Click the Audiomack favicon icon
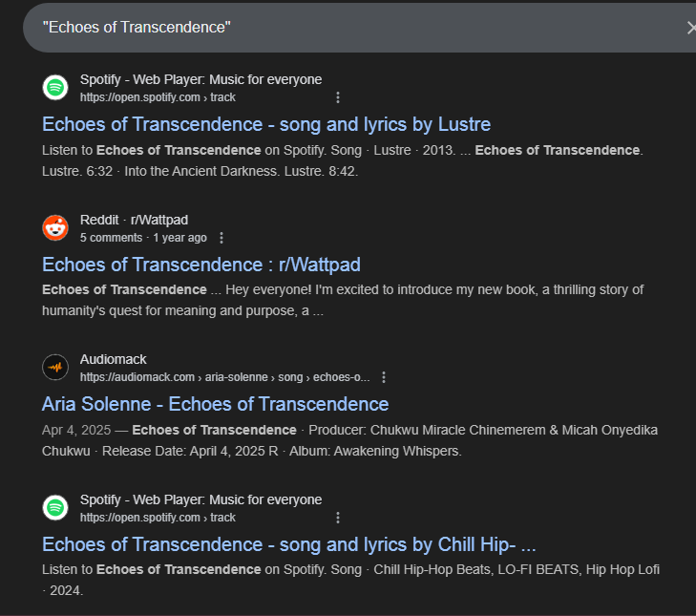This screenshot has width=696, height=616. (x=55, y=368)
